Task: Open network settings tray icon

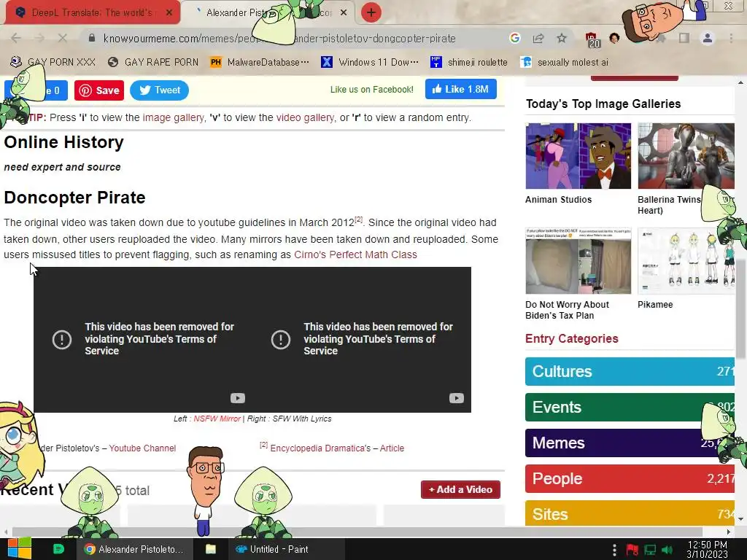Action: [650, 550]
